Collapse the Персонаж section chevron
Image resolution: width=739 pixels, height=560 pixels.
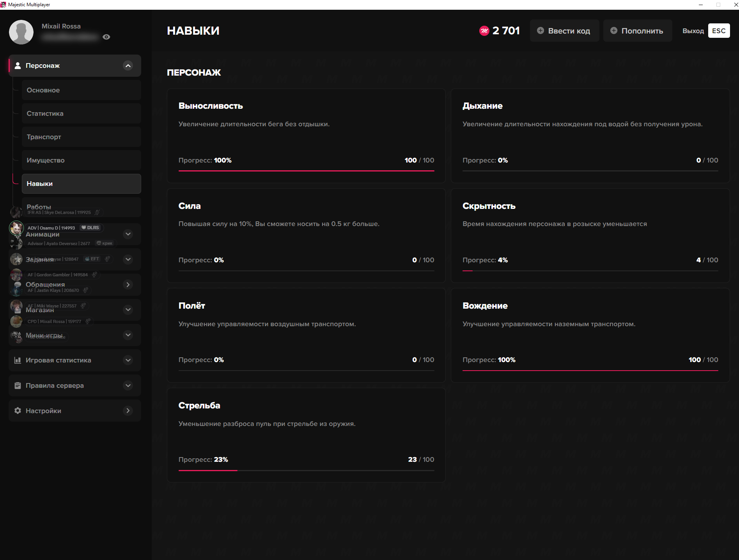(128, 65)
